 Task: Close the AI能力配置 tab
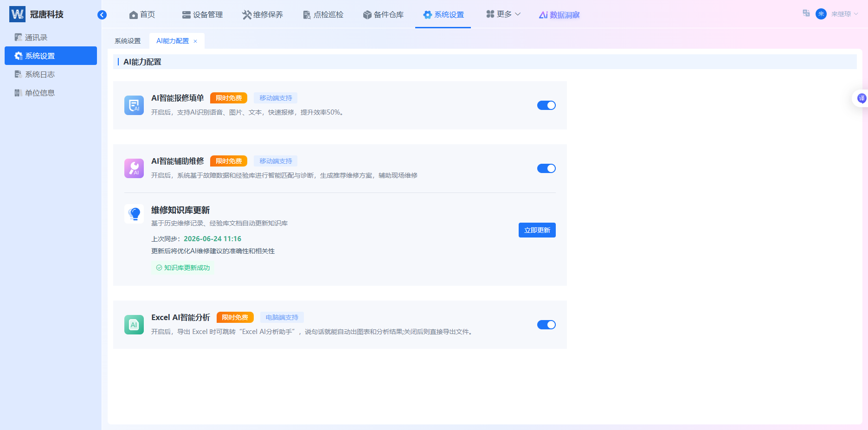point(195,41)
